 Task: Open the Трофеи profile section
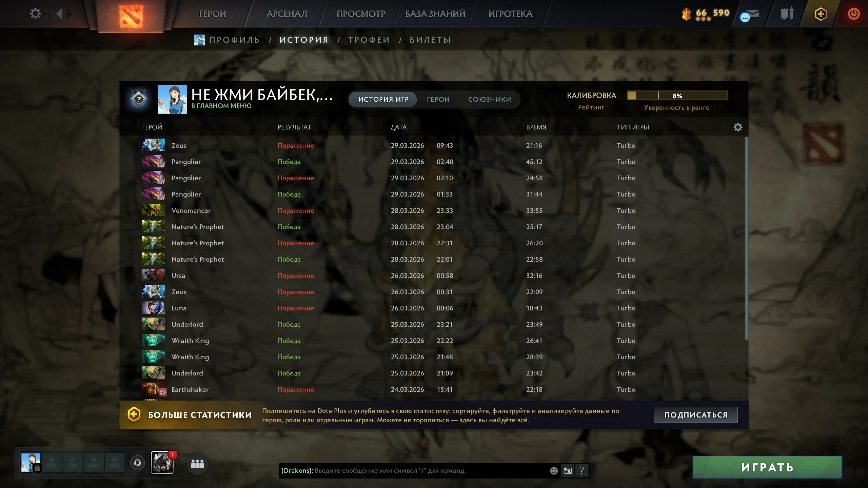(x=369, y=40)
